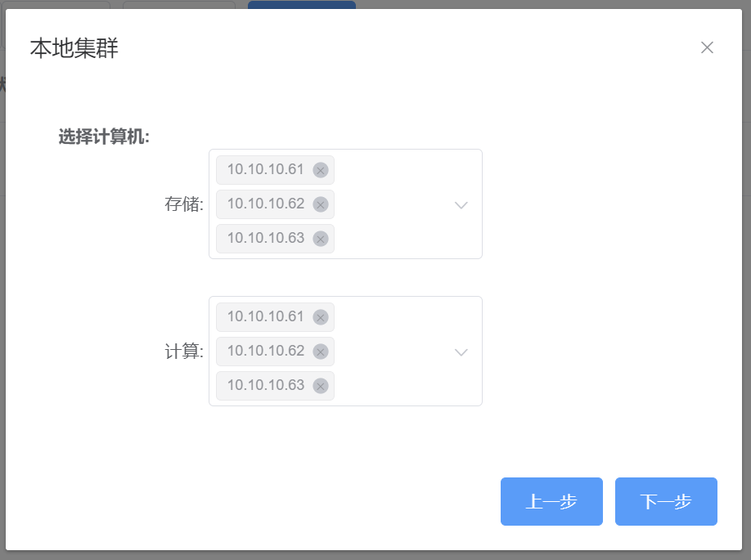
Task: Remove 10.10.10.62 tag from 存储 field
Action: (321, 204)
